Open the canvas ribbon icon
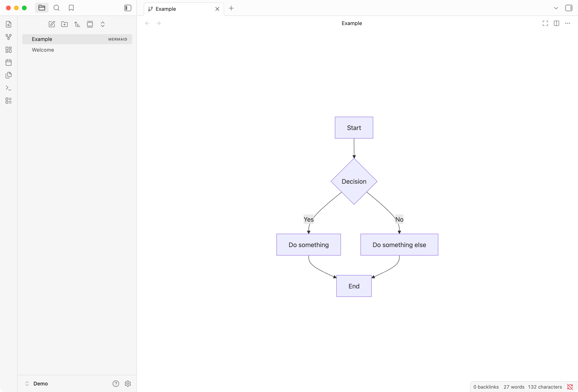This screenshot has width=578, height=392. tap(8, 50)
